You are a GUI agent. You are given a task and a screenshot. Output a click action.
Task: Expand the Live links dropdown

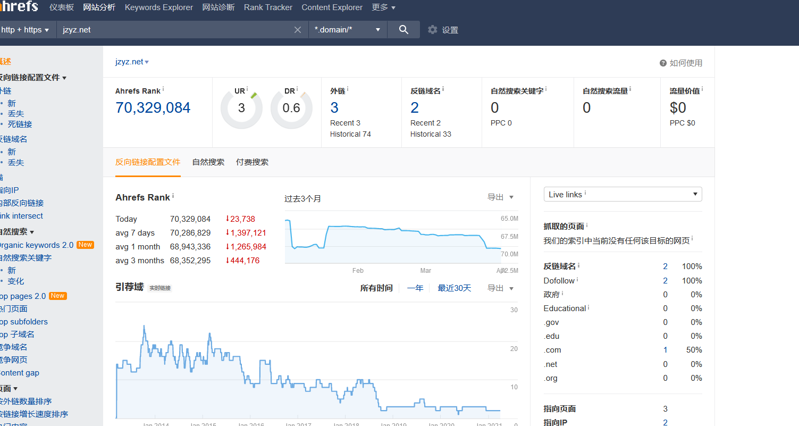point(622,194)
